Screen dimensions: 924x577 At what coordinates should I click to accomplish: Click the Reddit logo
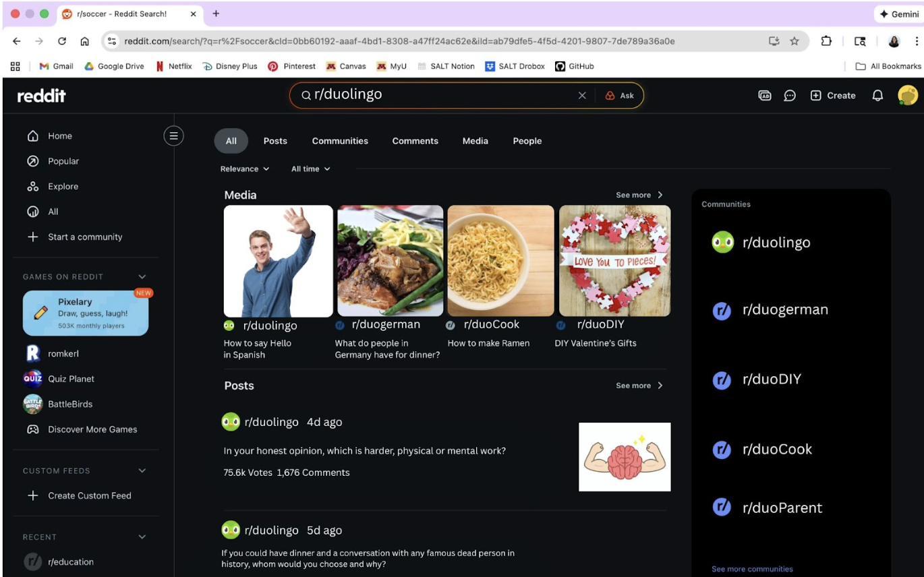(42, 96)
